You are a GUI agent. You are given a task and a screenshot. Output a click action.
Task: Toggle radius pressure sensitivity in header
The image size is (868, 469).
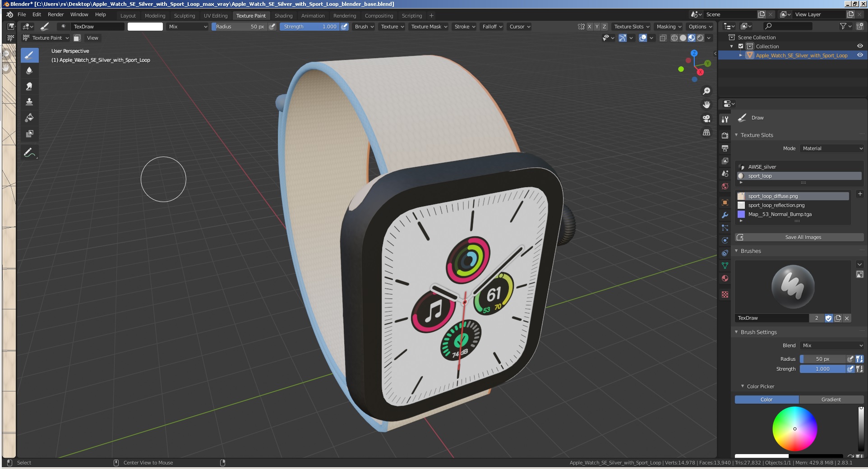tap(272, 27)
